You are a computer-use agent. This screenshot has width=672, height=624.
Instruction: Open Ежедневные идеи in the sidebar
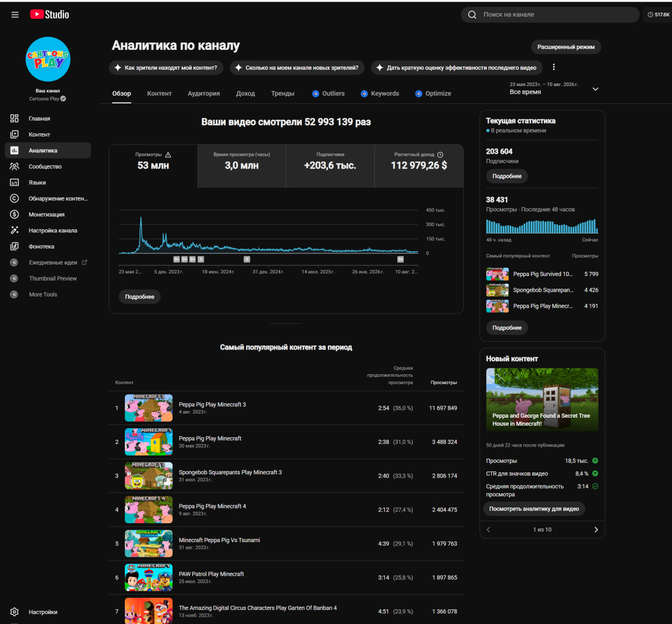click(x=48, y=262)
